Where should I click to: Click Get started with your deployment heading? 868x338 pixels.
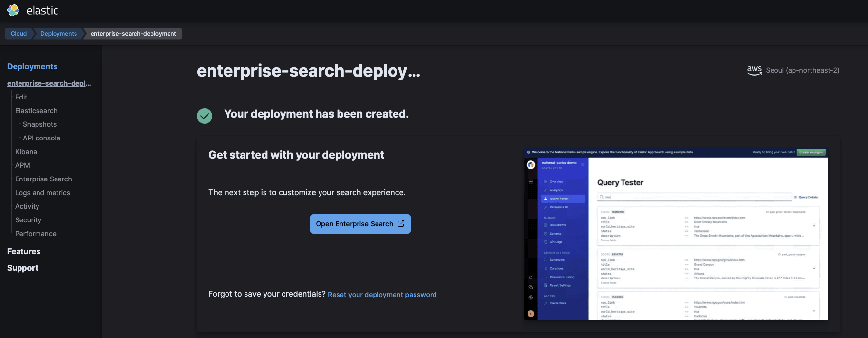(296, 155)
